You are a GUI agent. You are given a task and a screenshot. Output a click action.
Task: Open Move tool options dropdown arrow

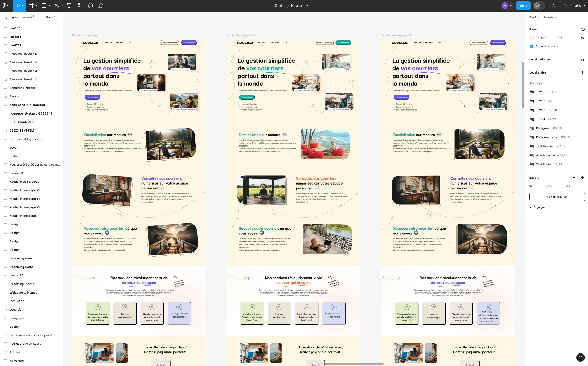pyautogui.click(x=23, y=6)
